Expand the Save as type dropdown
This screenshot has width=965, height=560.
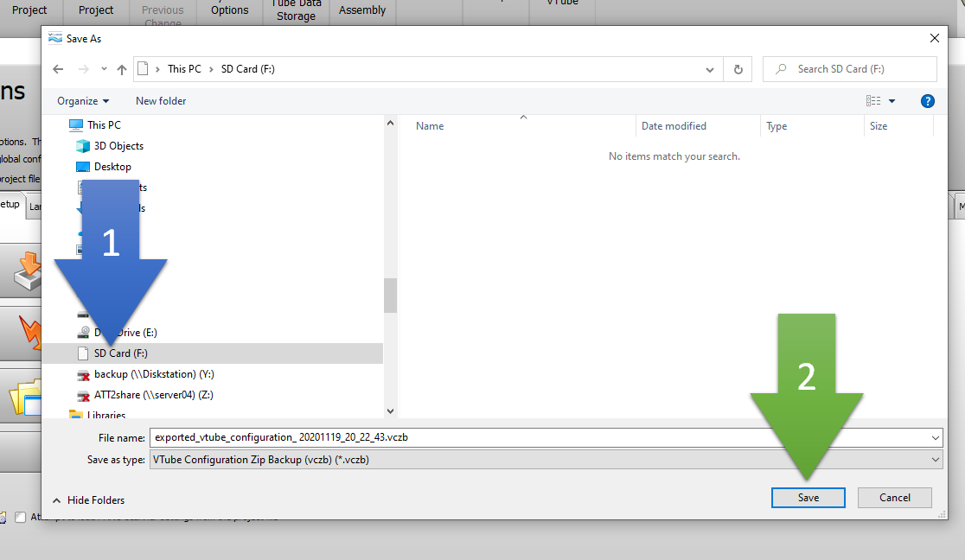pos(934,460)
